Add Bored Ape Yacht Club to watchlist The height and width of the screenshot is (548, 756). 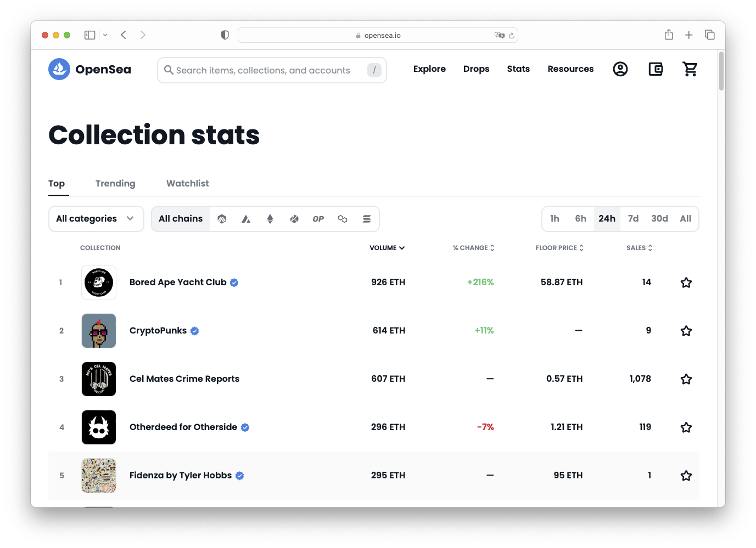[686, 283]
